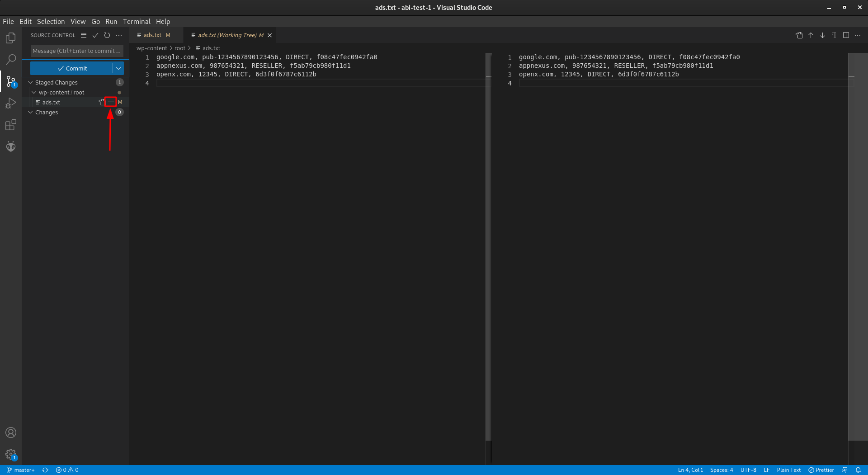Click Open File icon in editor toolbar
Viewport: 868px width, 475px height.
(799, 35)
